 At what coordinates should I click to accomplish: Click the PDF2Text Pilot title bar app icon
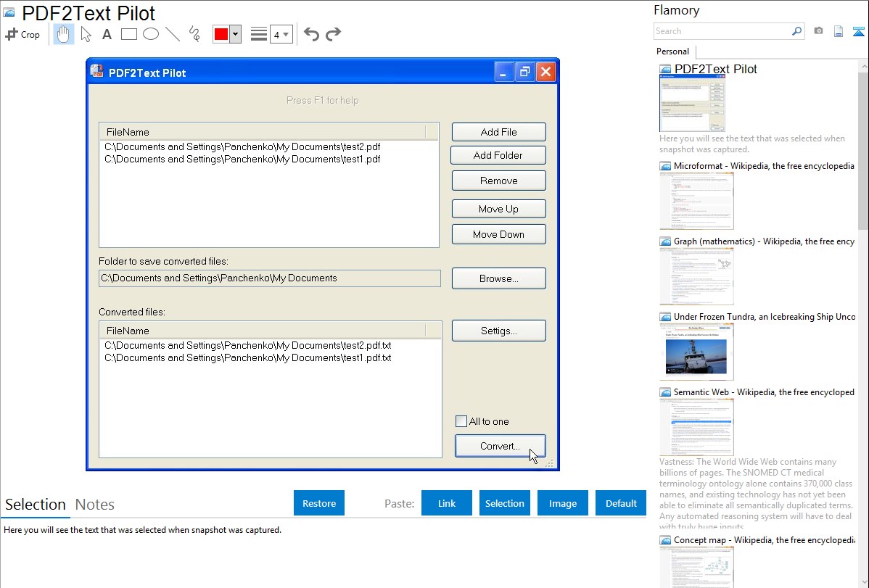[x=97, y=72]
